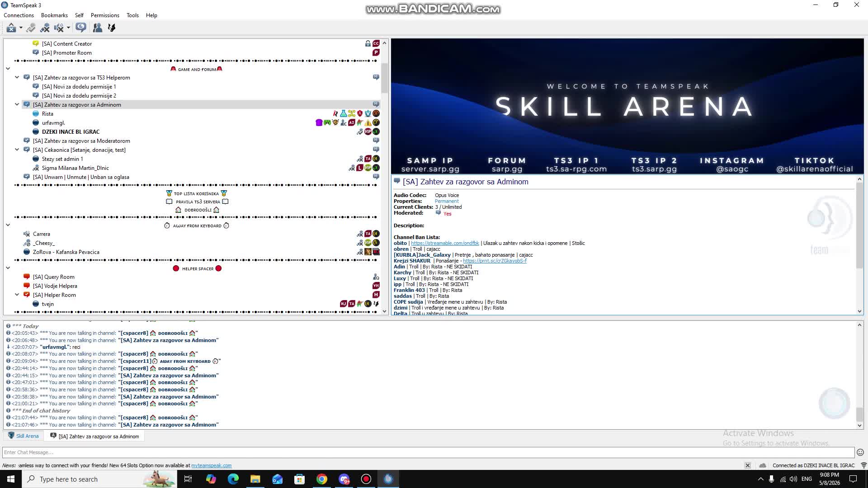Collapse the AWAY FROM KEYBOARD spacer
The image size is (868, 488).
[x=8, y=225]
